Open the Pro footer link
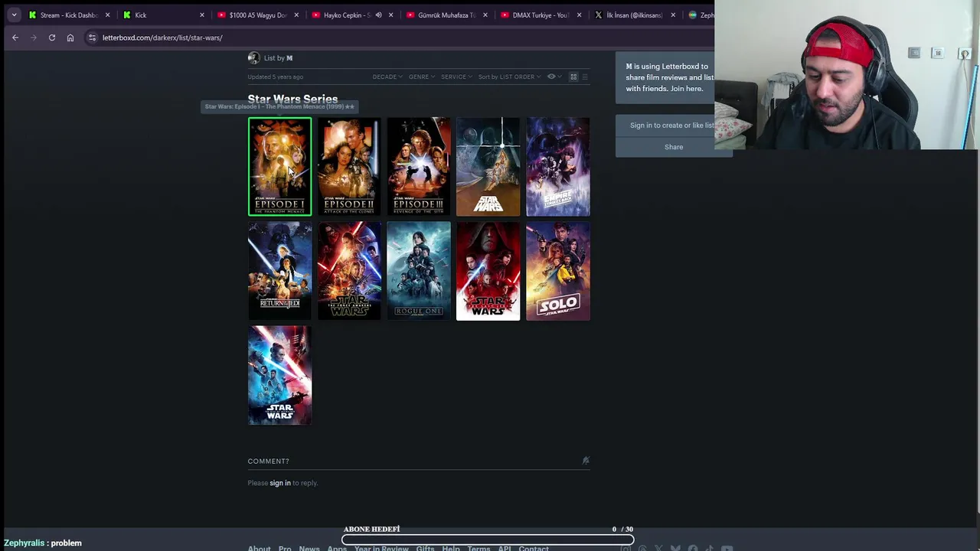The height and width of the screenshot is (551, 980). (285, 548)
